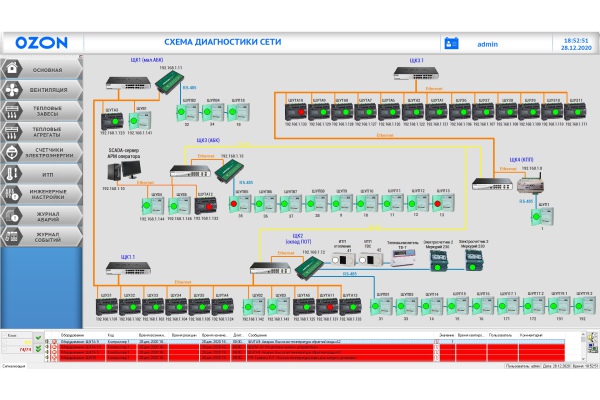Select the SCADA-сервер АРМ оператора computer
600x400 pixels.
point(120,173)
